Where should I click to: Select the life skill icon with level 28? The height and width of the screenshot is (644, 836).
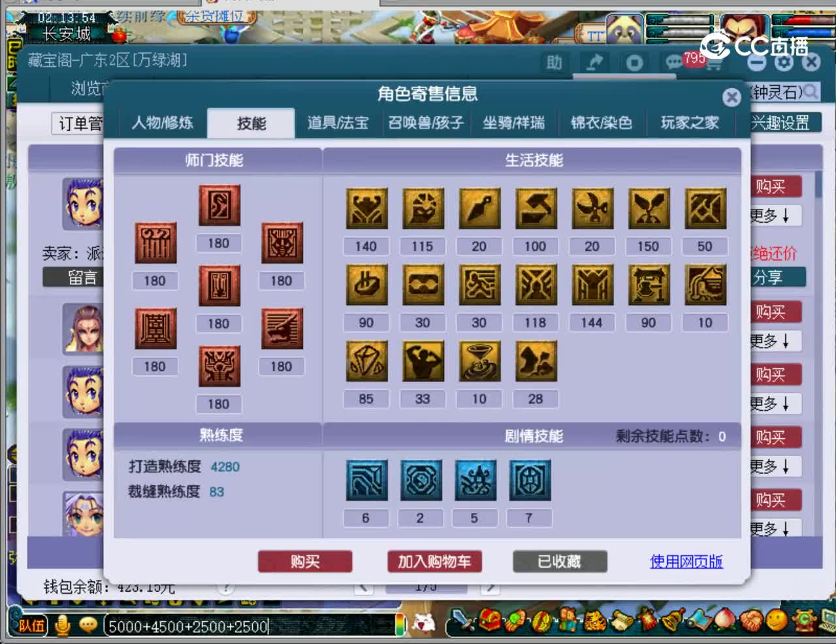click(x=536, y=361)
